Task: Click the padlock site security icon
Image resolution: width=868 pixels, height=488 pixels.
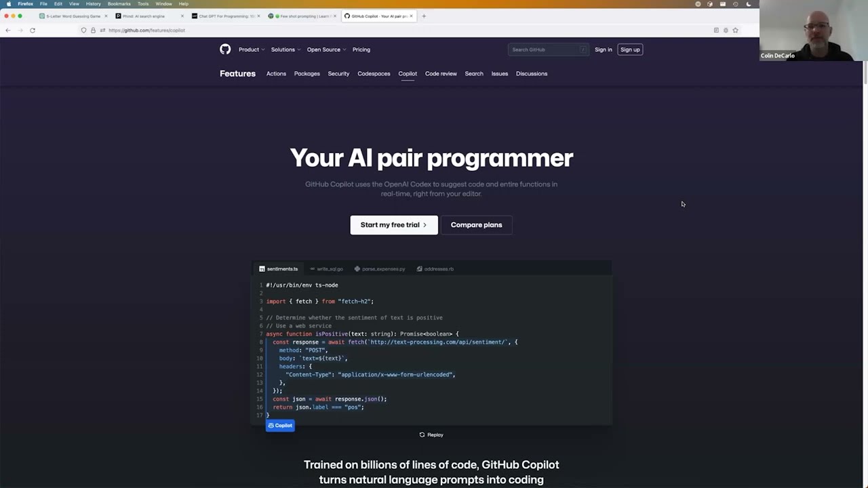Action: [x=93, y=30]
